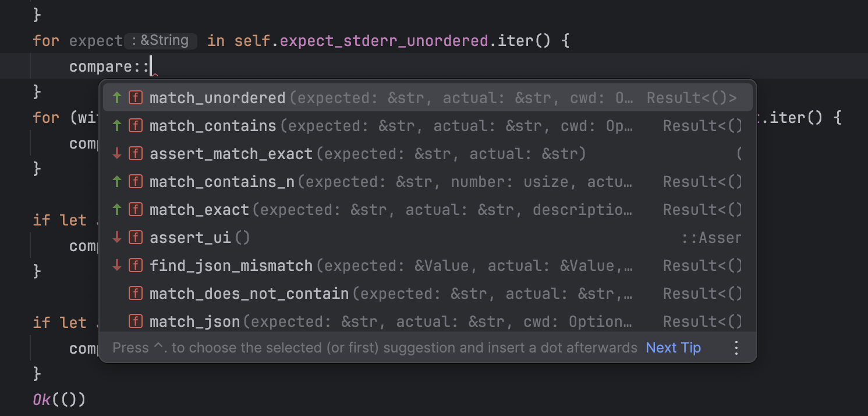Click the function icon beside match_json
Image resolution: width=868 pixels, height=416 pixels.
tap(136, 321)
